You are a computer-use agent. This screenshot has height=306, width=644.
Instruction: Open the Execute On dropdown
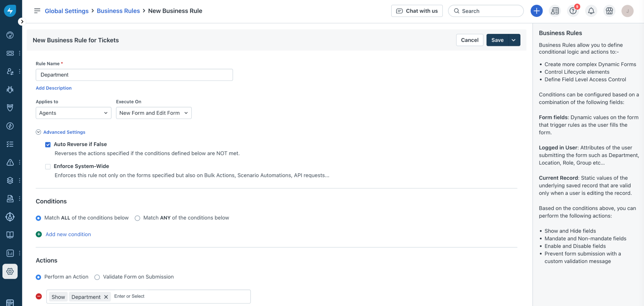(154, 113)
